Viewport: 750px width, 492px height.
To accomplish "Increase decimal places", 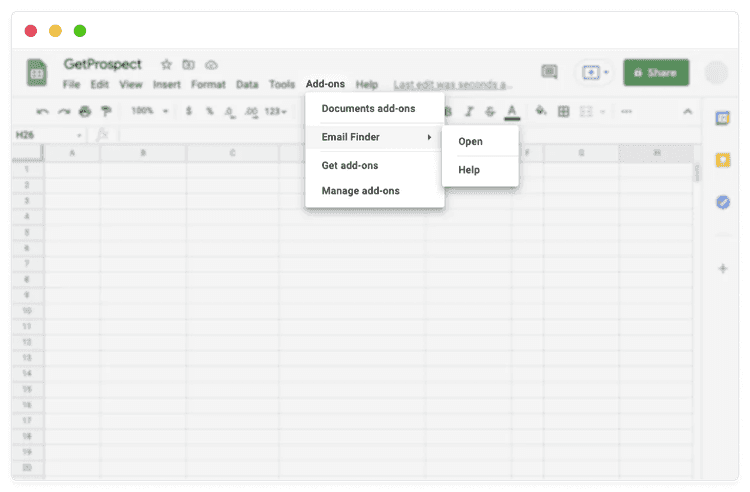I will click(x=251, y=112).
